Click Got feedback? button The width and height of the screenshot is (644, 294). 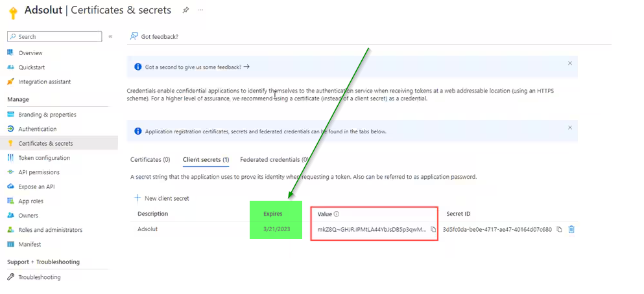pos(154,37)
